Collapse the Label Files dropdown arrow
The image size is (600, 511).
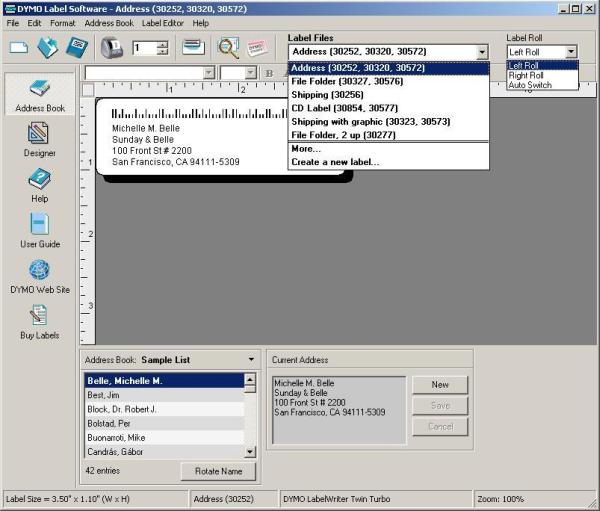tap(482, 52)
